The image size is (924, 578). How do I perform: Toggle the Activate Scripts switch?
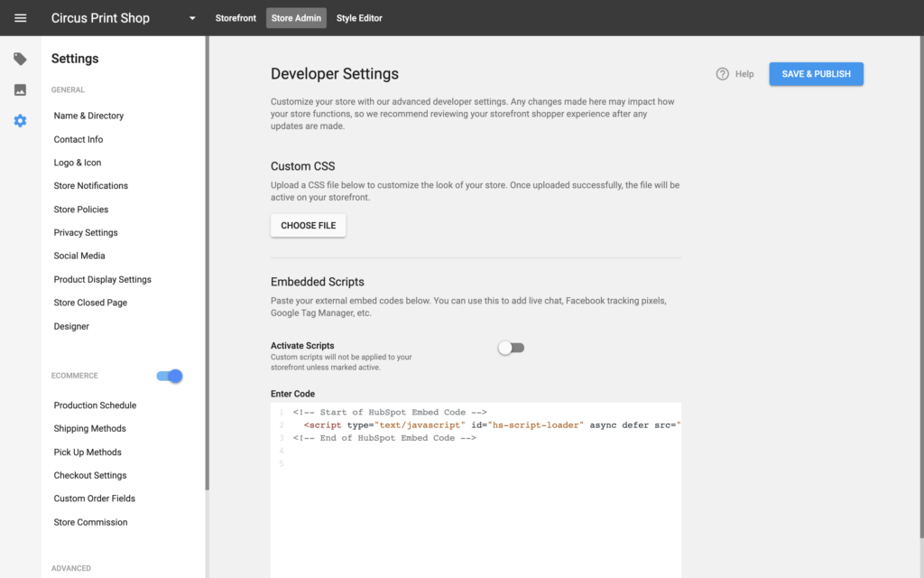point(511,348)
